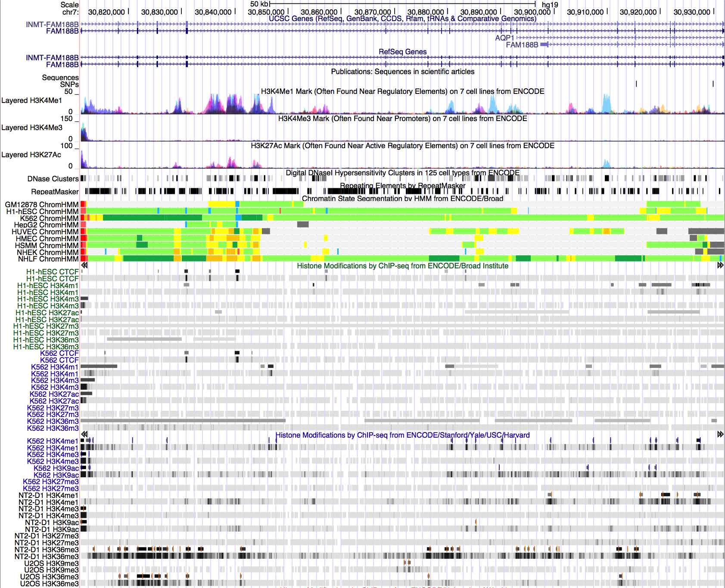Open Digital DNaseI Hypersensitivity Clusters title
This screenshot has height=588, width=725.
tap(402, 173)
